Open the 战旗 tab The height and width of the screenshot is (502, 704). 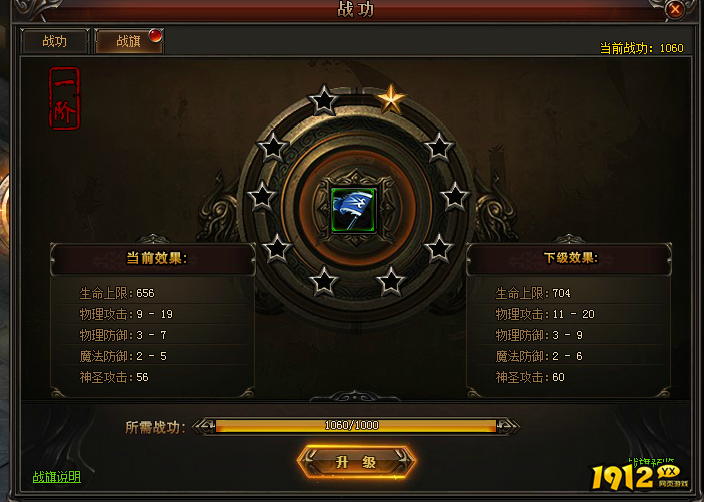coord(129,41)
